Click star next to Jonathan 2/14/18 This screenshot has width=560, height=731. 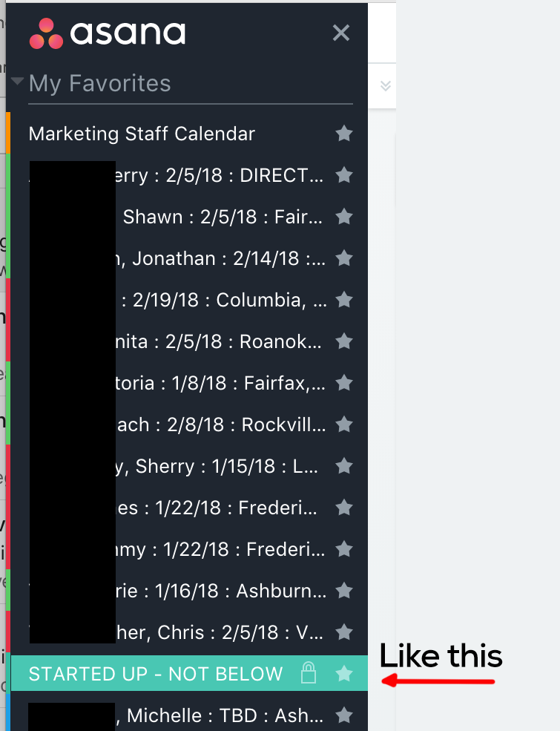(x=343, y=258)
